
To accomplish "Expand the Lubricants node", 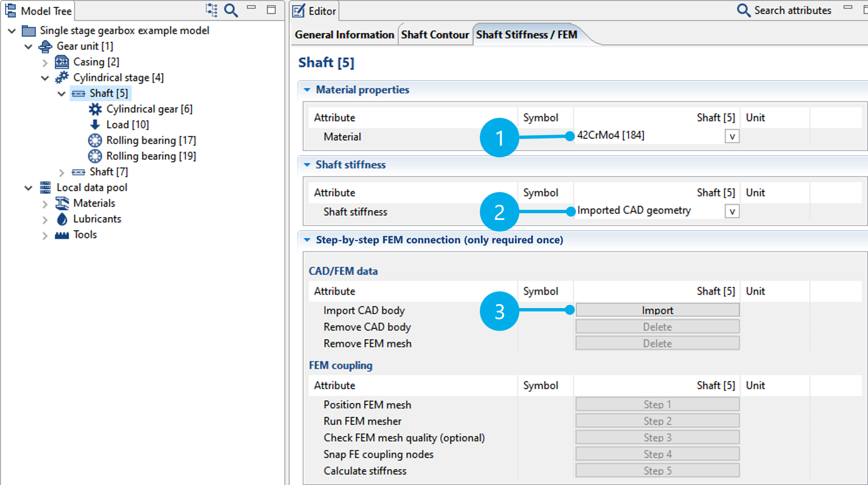I will click(x=45, y=219).
